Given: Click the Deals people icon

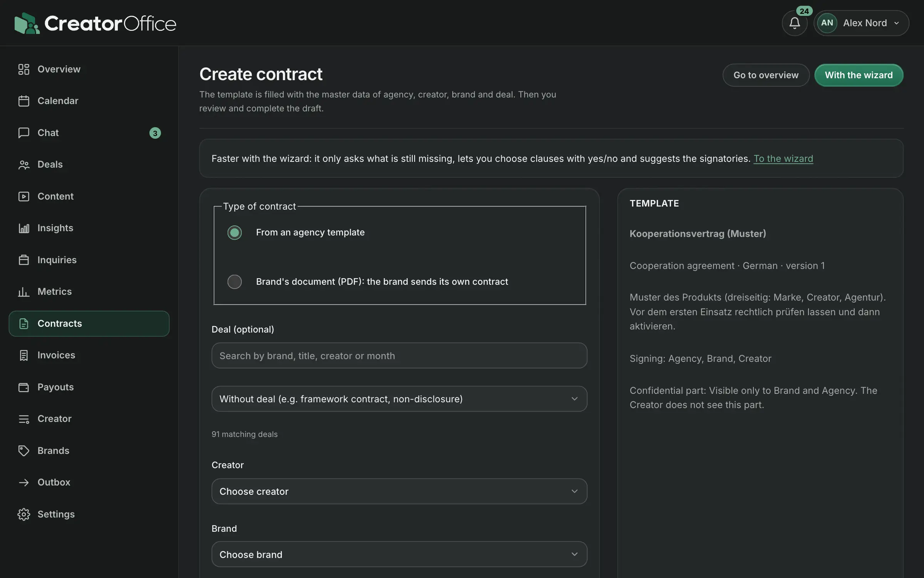Looking at the screenshot, I should pyautogui.click(x=24, y=165).
